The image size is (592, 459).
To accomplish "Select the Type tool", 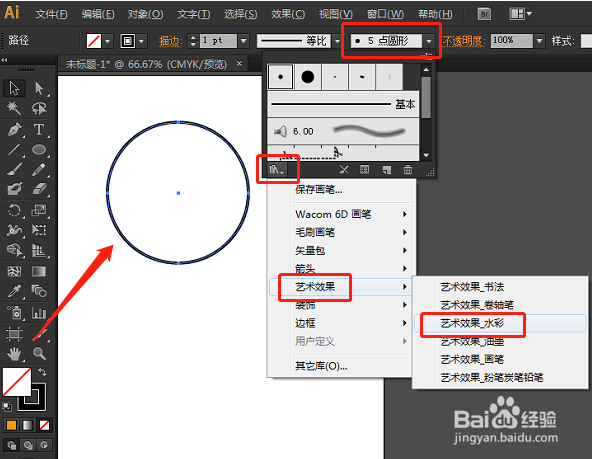I will point(39,129).
